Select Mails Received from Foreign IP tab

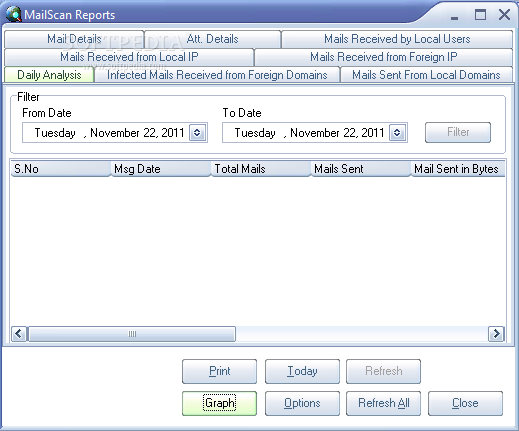pyautogui.click(x=383, y=57)
